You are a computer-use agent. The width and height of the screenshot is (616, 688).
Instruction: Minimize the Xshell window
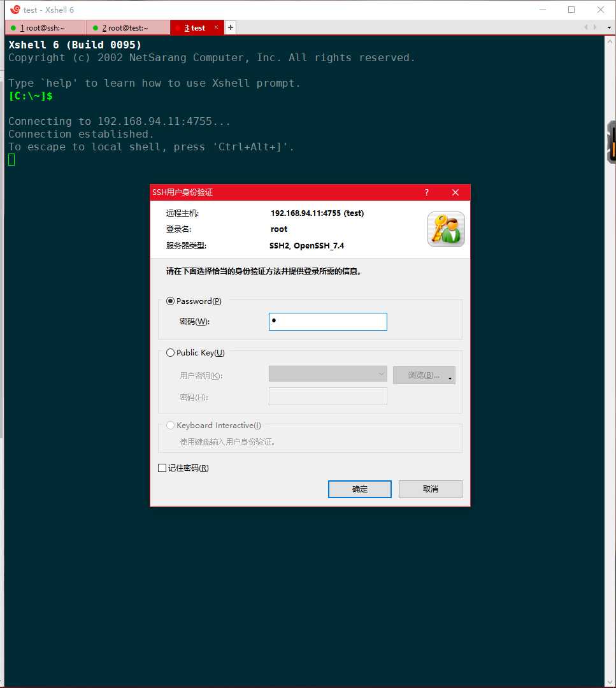tap(543, 10)
